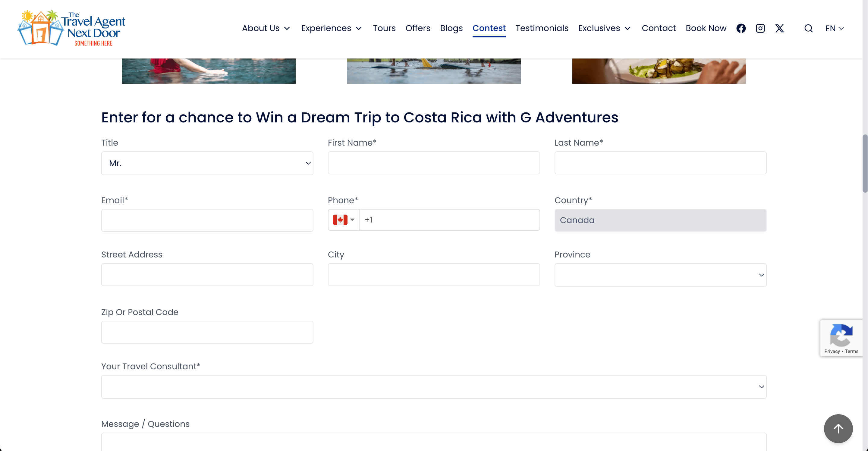Open the Experiences menu
Viewport: 868px width, 451px height.
click(x=331, y=28)
